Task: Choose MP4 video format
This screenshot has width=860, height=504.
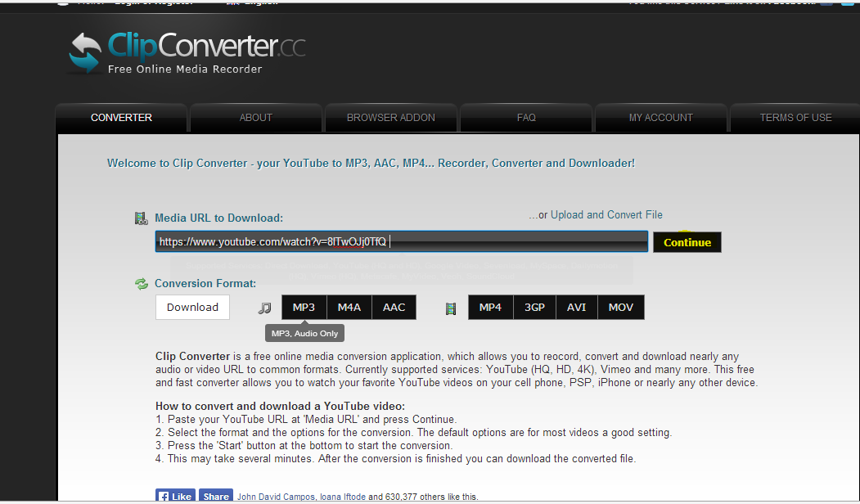Action: (490, 307)
